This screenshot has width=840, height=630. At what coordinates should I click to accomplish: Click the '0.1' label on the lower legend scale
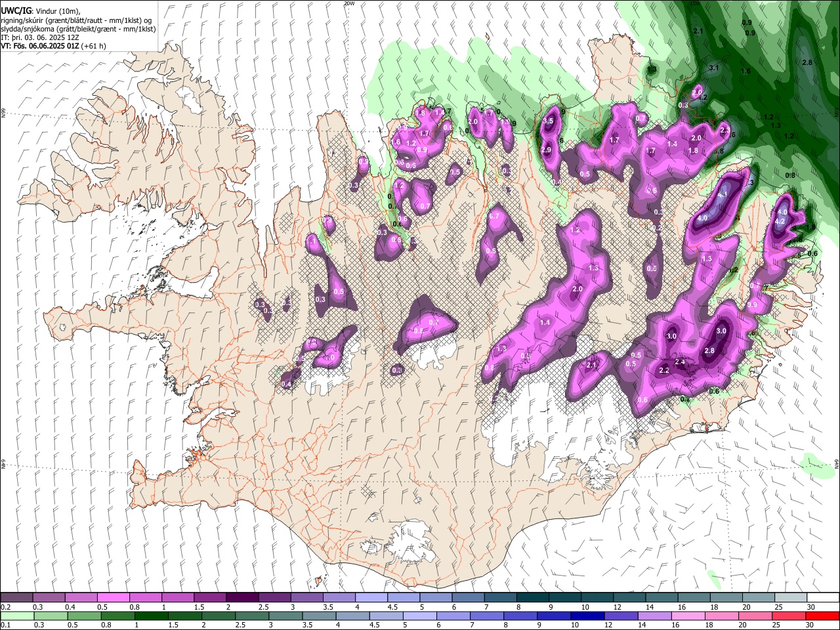tap(6, 625)
